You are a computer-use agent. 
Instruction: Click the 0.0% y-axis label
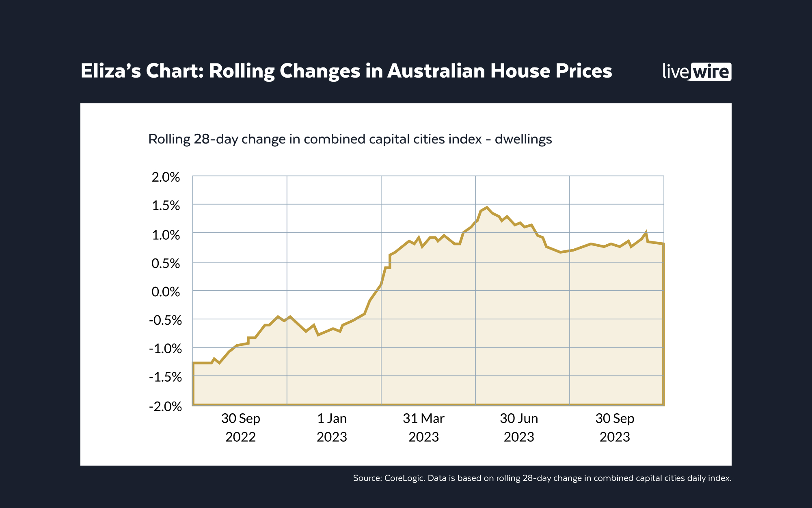click(166, 292)
